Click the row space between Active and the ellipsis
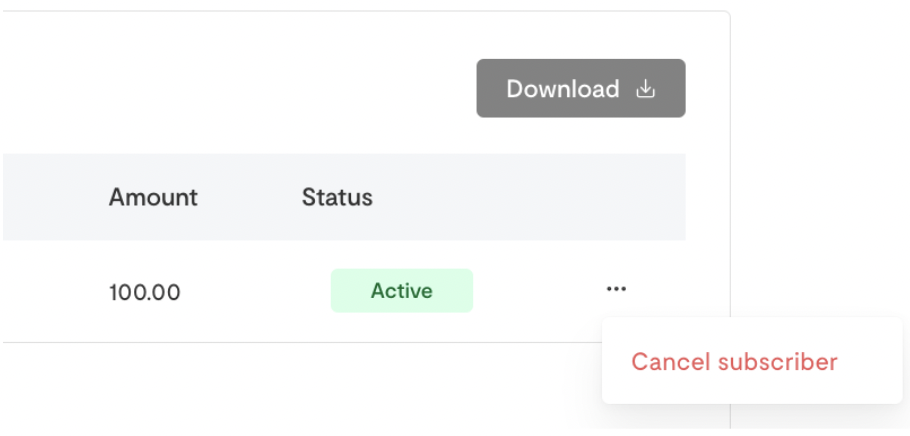The height and width of the screenshot is (436, 910). [540, 290]
